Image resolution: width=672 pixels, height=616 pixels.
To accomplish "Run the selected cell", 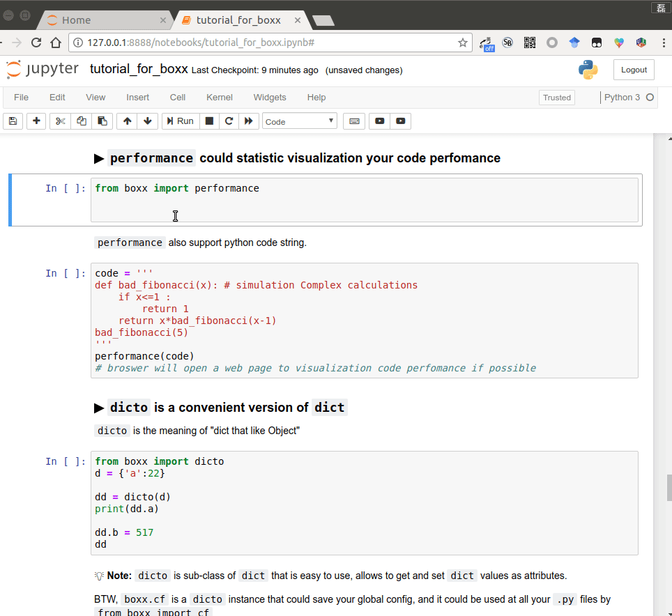I will coord(181,121).
